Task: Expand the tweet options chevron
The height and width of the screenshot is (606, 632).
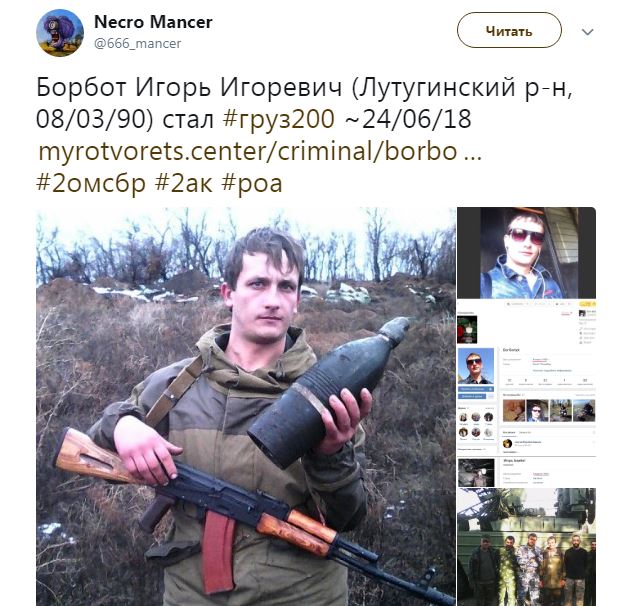Action: click(x=588, y=32)
